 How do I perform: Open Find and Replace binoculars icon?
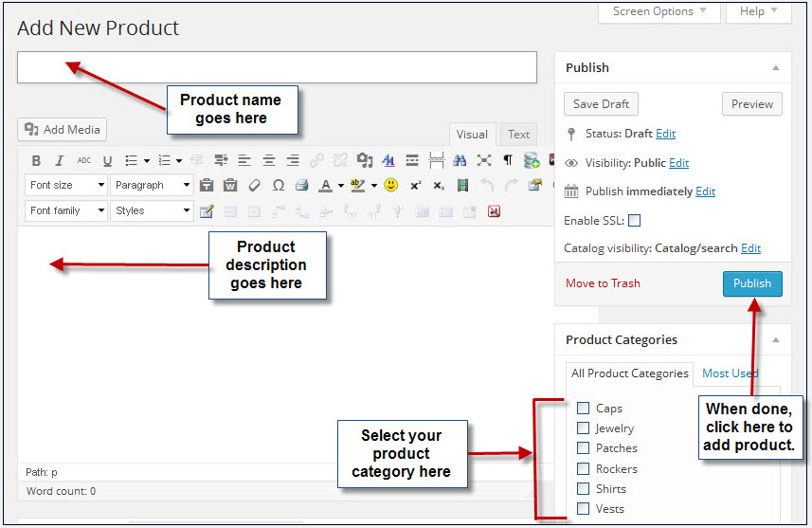click(460, 160)
